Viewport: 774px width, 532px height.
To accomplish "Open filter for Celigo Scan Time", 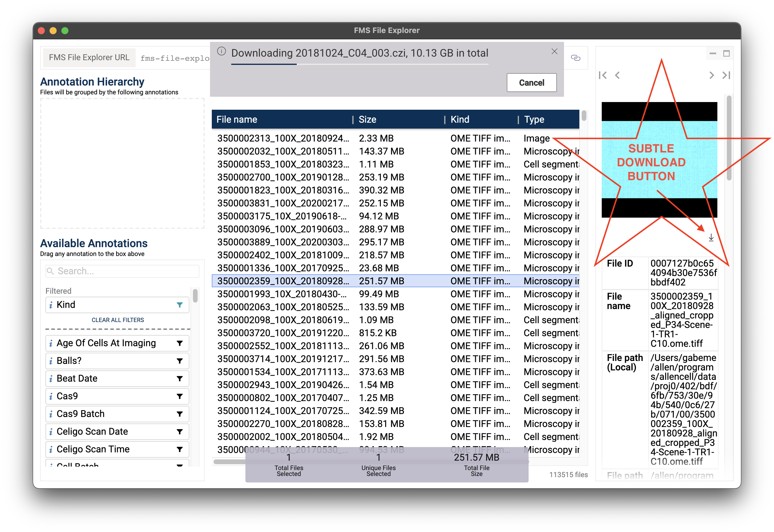I will tap(179, 449).
